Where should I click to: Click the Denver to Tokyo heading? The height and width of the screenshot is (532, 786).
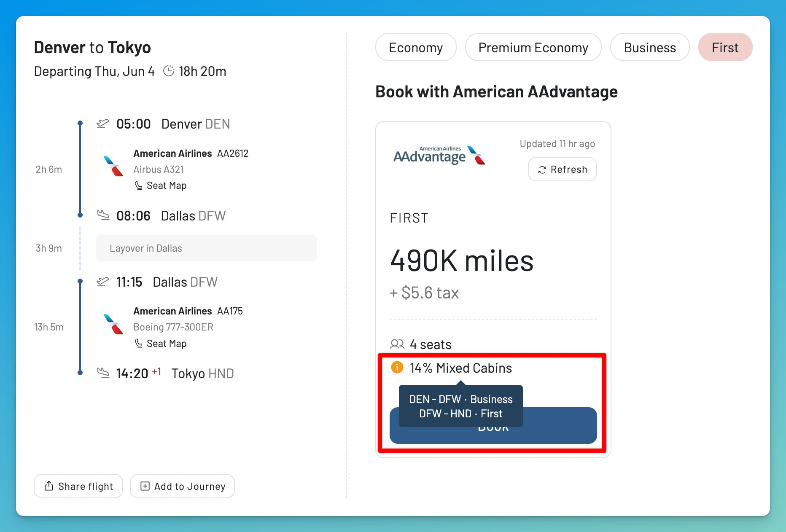(x=92, y=48)
